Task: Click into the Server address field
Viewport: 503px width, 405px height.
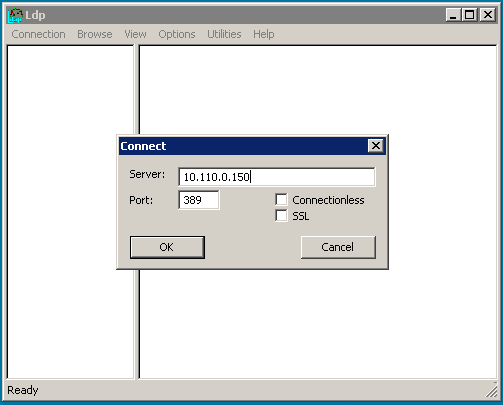Action: coord(277,177)
